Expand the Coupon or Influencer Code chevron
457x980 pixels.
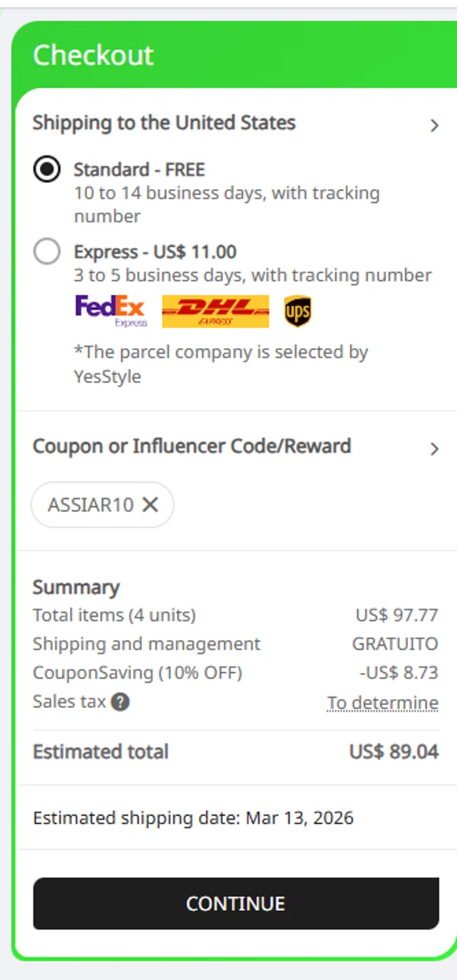coord(434,449)
